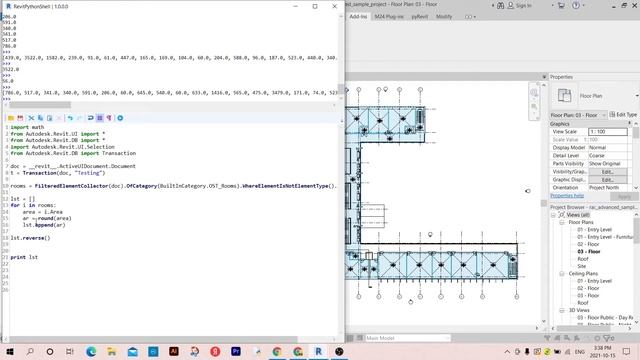Click Orientation value Project North
The height and width of the screenshot is (360, 640).
pyautogui.click(x=608, y=188)
